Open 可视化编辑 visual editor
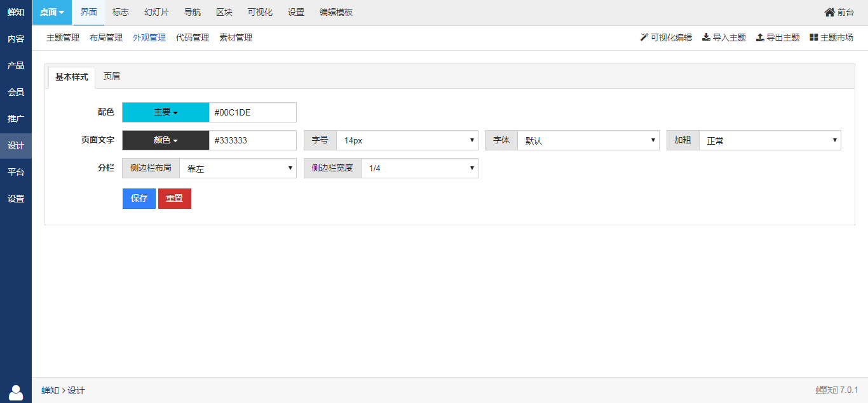The width and height of the screenshot is (868, 403). coord(666,37)
